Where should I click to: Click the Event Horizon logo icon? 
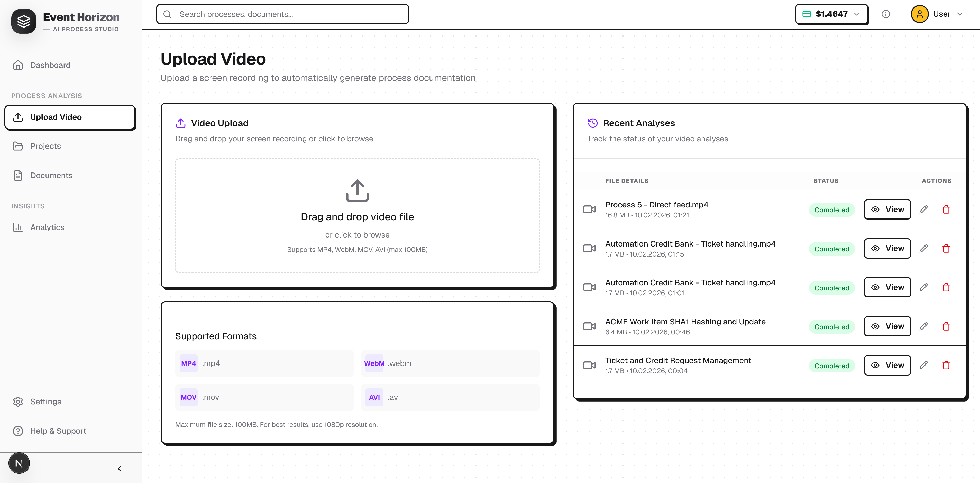point(24,21)
